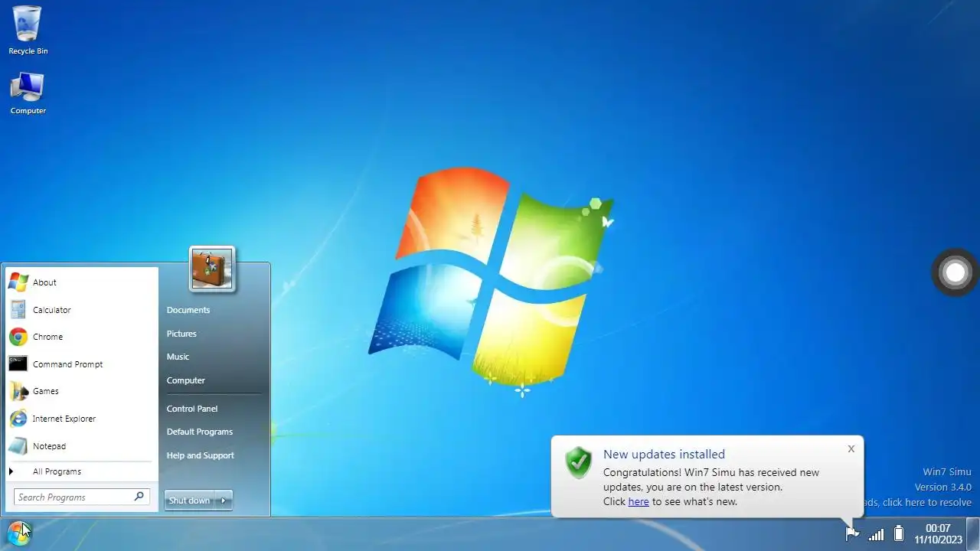Select the Computer desktop icon

click(x=28, y=93)
